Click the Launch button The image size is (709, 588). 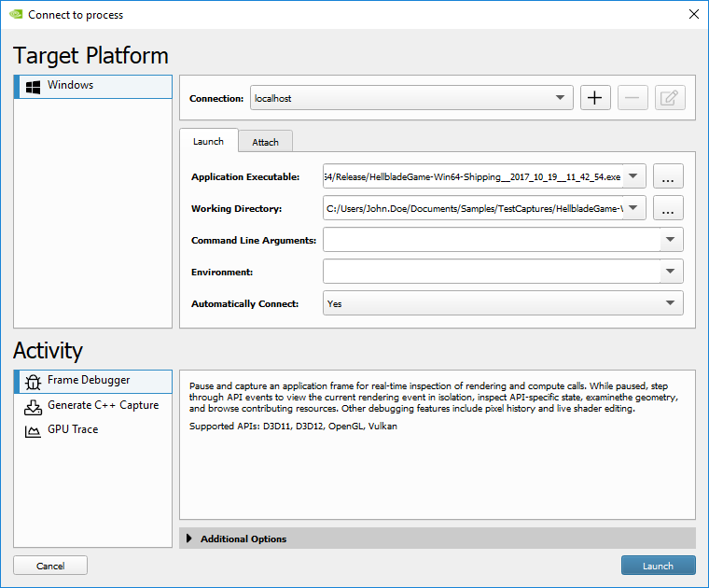pyautogui.click(x=658, y=566)
